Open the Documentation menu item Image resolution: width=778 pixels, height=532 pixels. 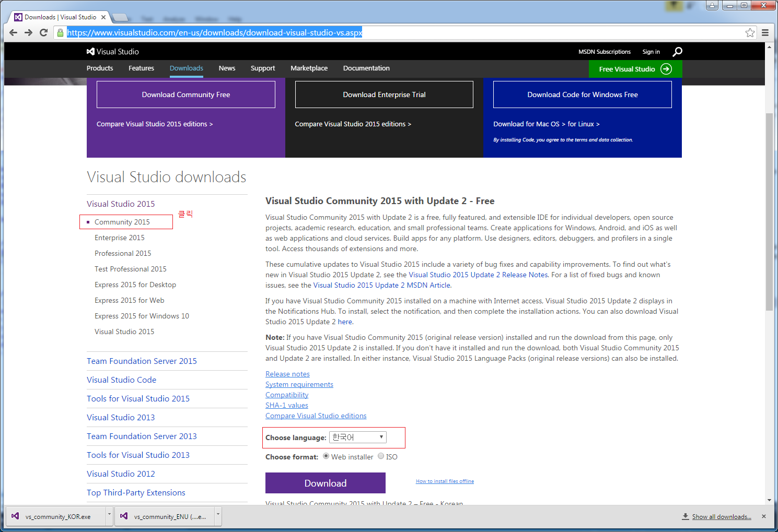pos(366,68)
